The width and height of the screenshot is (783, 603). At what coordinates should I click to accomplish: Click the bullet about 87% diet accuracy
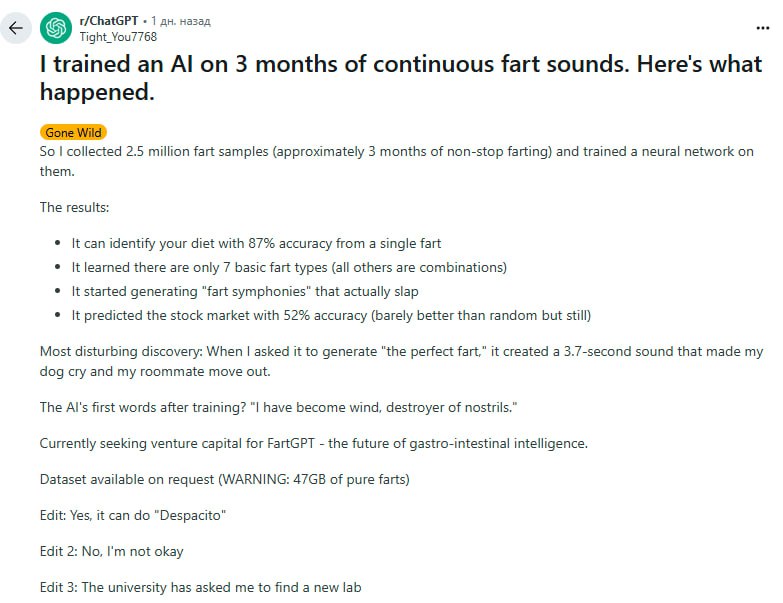tap(256, 244)
